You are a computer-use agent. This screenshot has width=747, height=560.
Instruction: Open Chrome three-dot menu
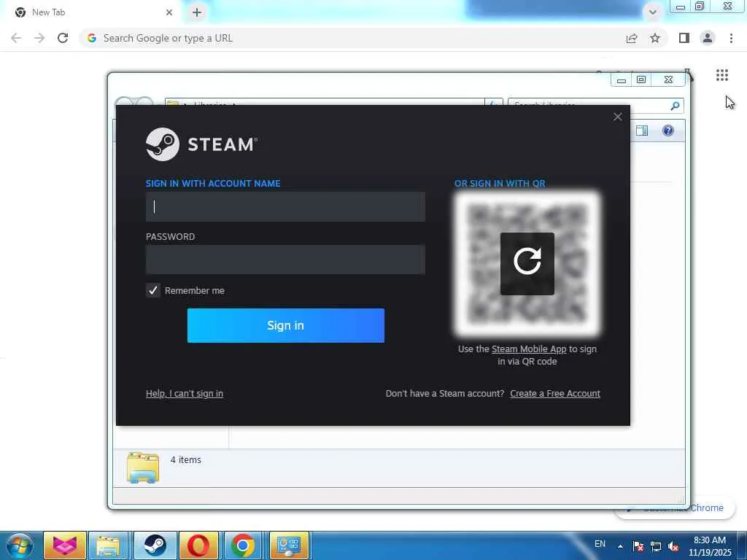(x=731, y=38)
